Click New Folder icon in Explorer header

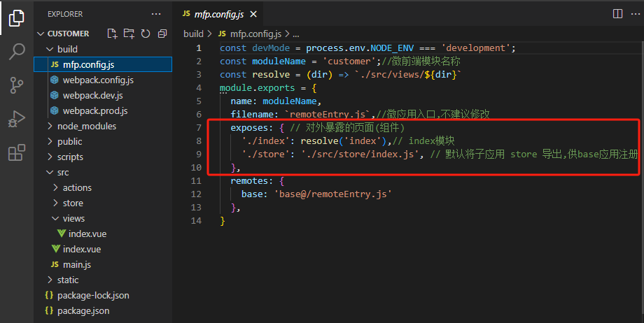pyautogui.click(x=129, y=34)
